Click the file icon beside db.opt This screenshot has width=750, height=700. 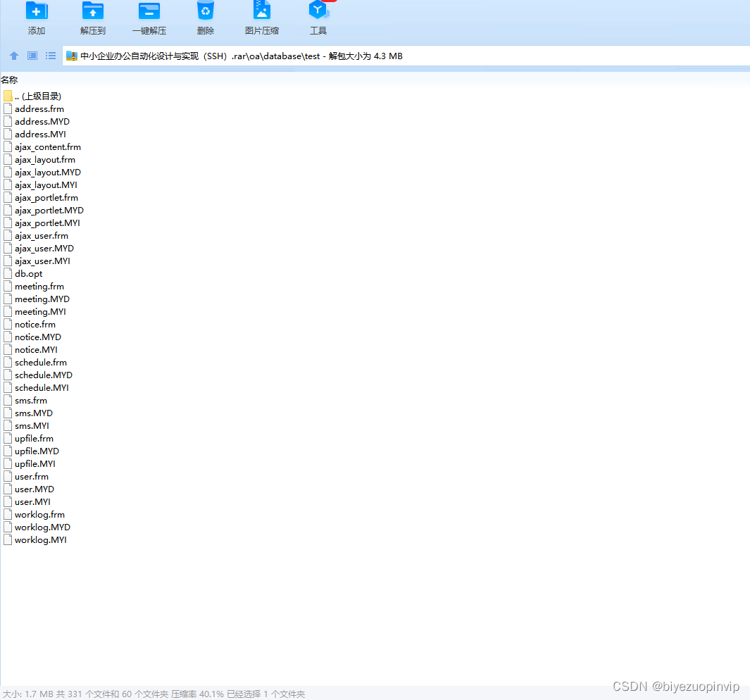coord(8,274)
